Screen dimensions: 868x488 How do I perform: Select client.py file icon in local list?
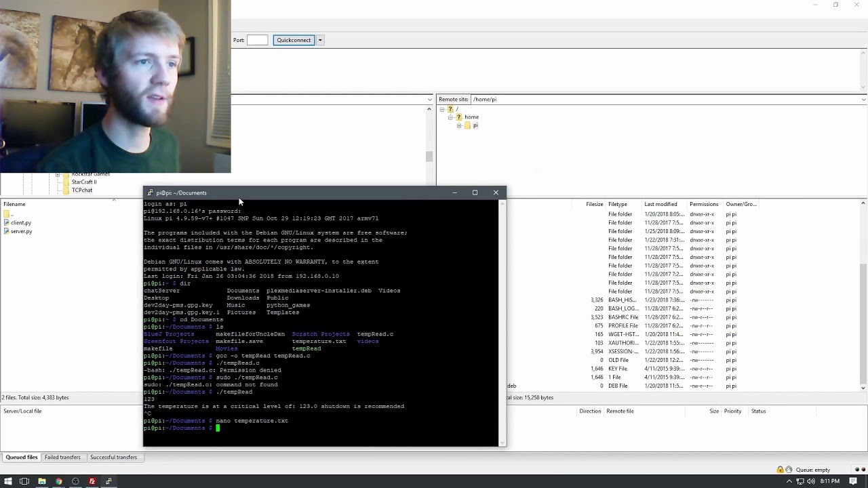(x=7, y=222)
